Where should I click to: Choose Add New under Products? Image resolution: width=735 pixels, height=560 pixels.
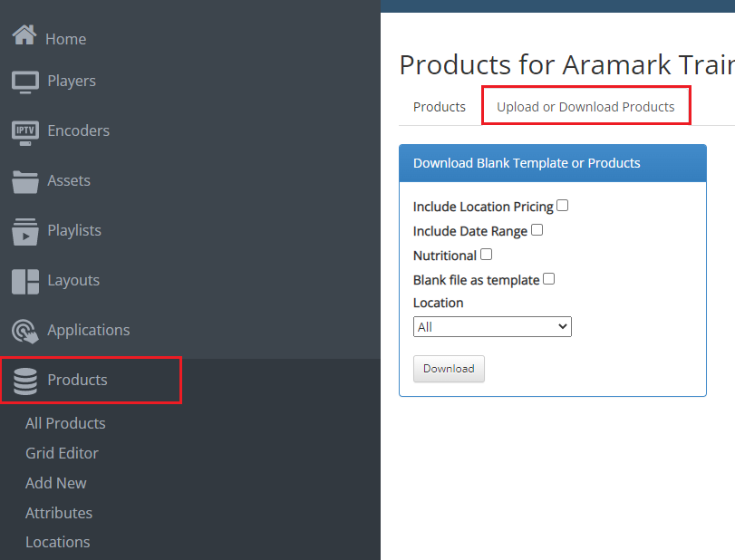click(56, 483)
